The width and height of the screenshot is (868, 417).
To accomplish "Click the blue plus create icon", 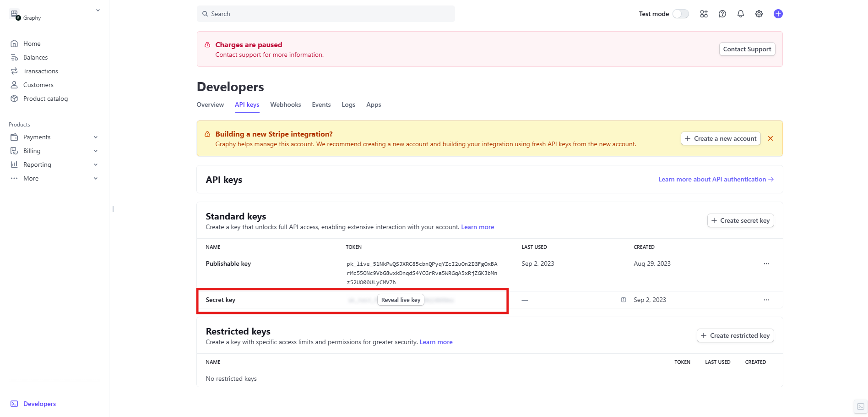I will coord(778,14).
